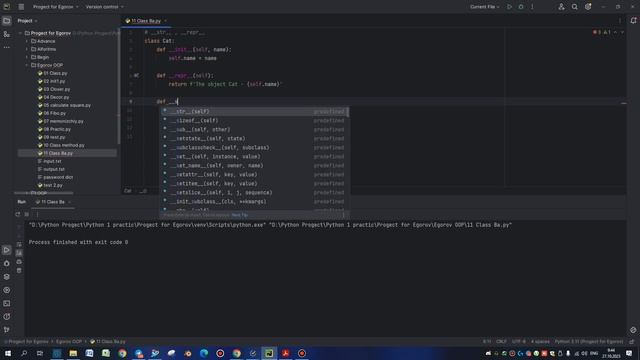Open the Windows Start menu
640x360 pixels.
tap(8, 353)
